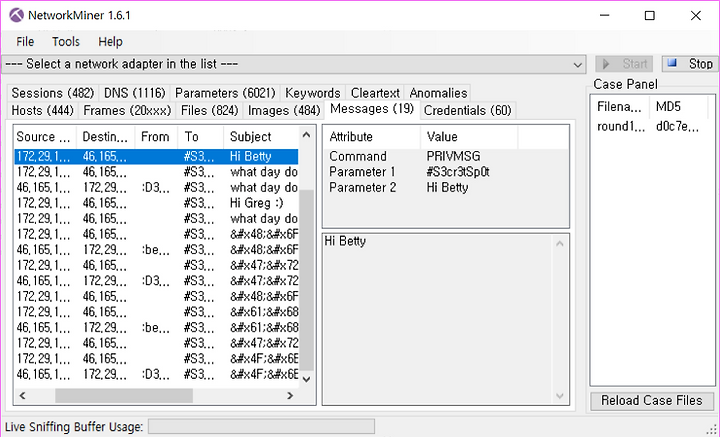Sort messages by Destination column header
The width and height of the screenshot is (720, 437).
tap(106, 137)
